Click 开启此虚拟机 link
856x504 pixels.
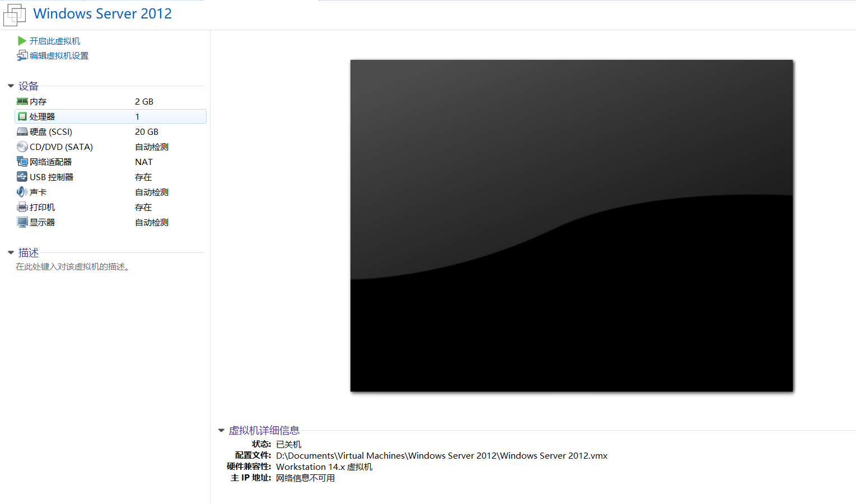point(54,40)
